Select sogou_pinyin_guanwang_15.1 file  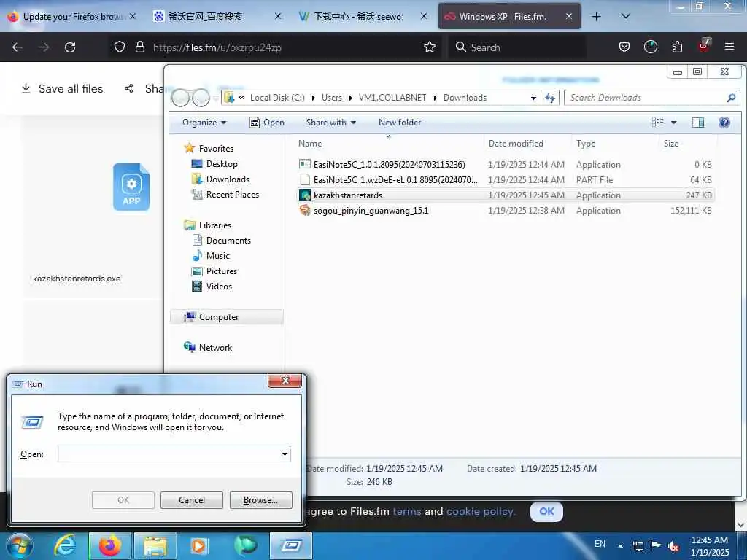point(505,210)
